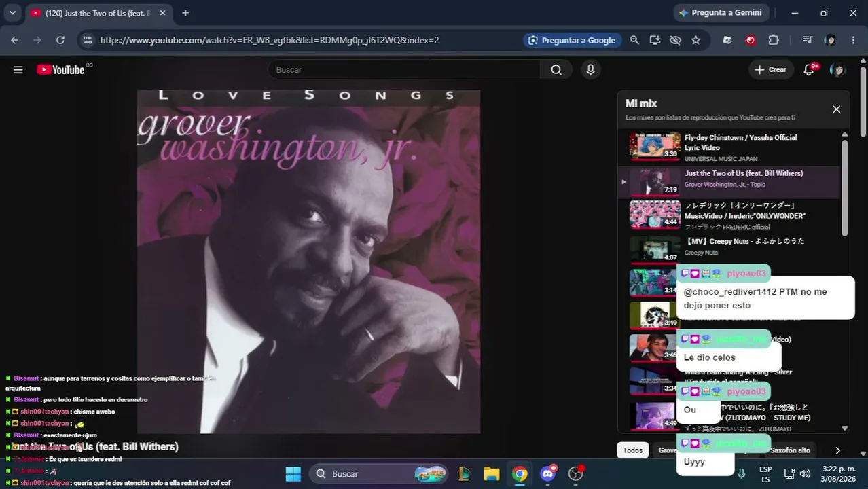Open a new Chrome tab
The image size is (868, 489).
pyautogui.click(x=185, y=13)
